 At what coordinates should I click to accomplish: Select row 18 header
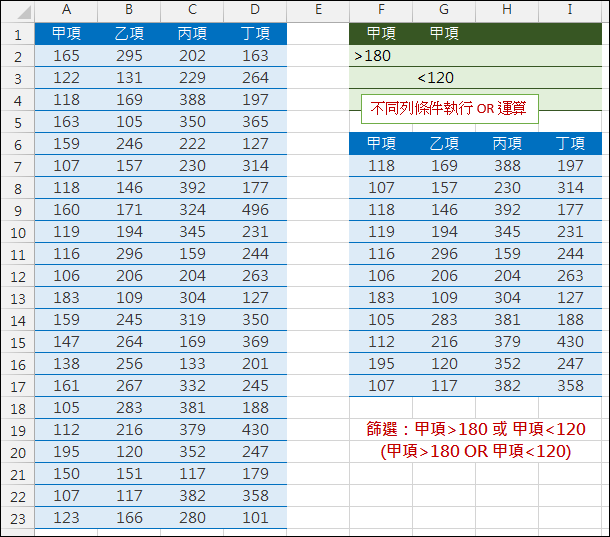[18, 408]
